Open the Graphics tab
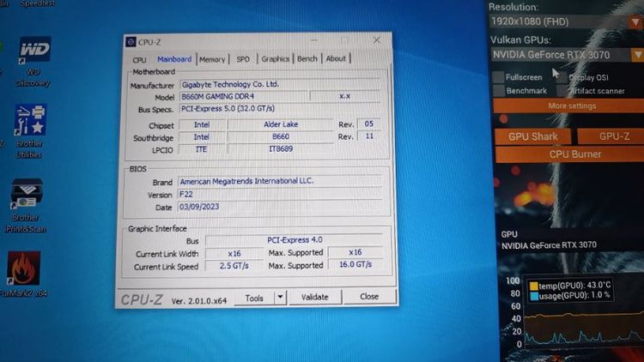Viewport: 644px width, 362px height. [x=275, y=59]
